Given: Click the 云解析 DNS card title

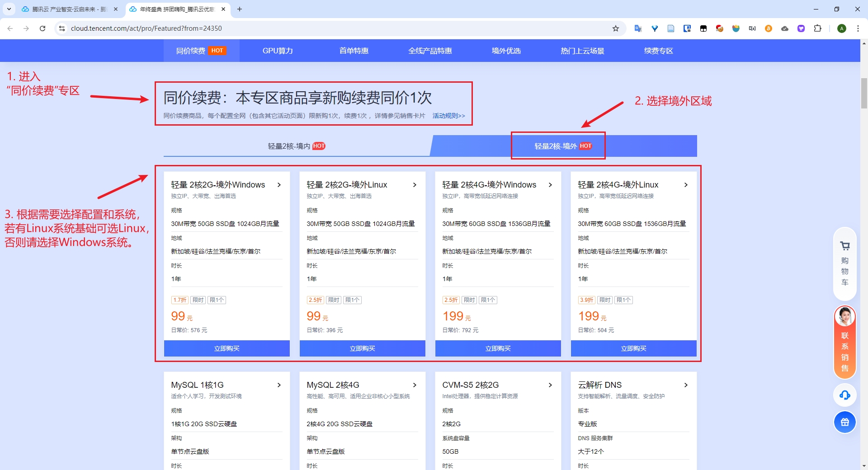Looking at the screenshot, I should (x=600, y=385).
